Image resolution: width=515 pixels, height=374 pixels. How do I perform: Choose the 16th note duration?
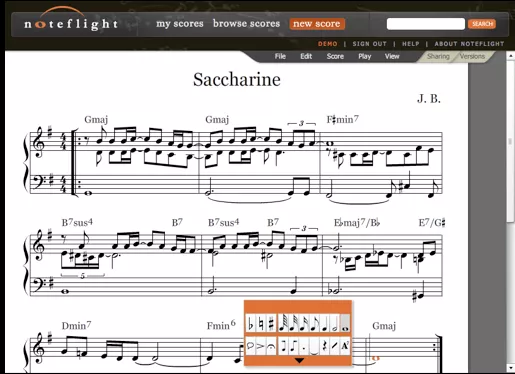pos(304,323)
